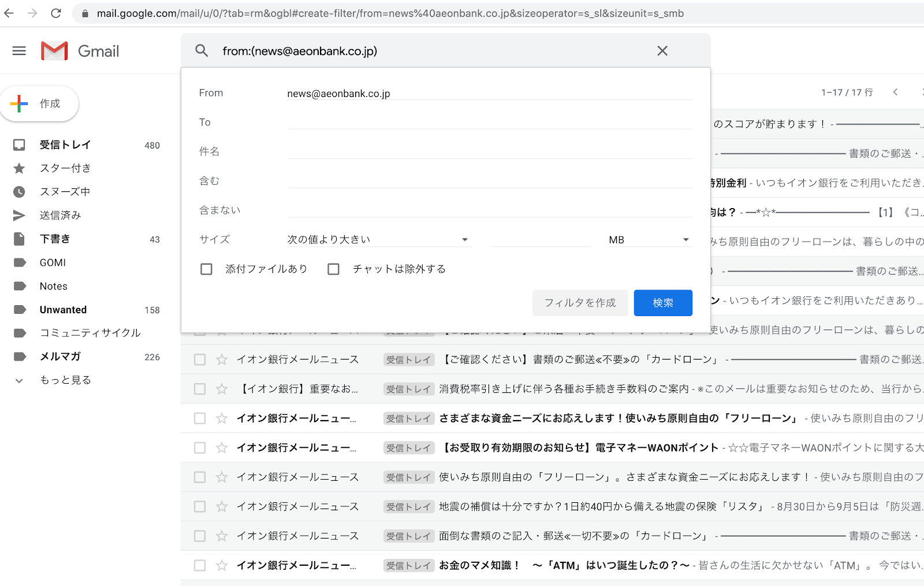
Task: Select checkbox for 電子マネーWAONポイント email
Action: point(200,448)
